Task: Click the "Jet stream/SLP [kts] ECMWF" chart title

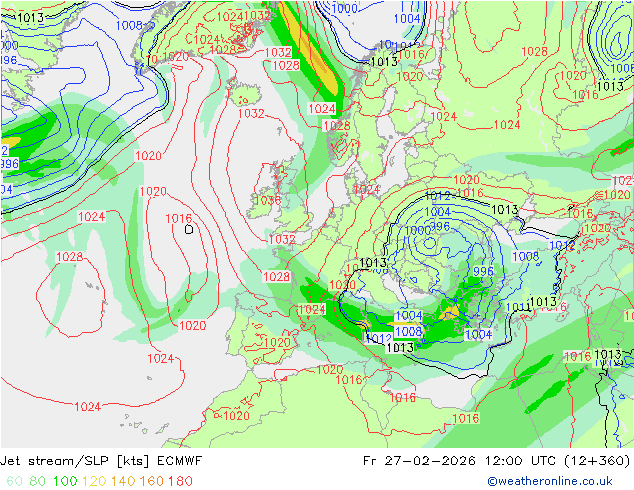Action: point(101,461)
